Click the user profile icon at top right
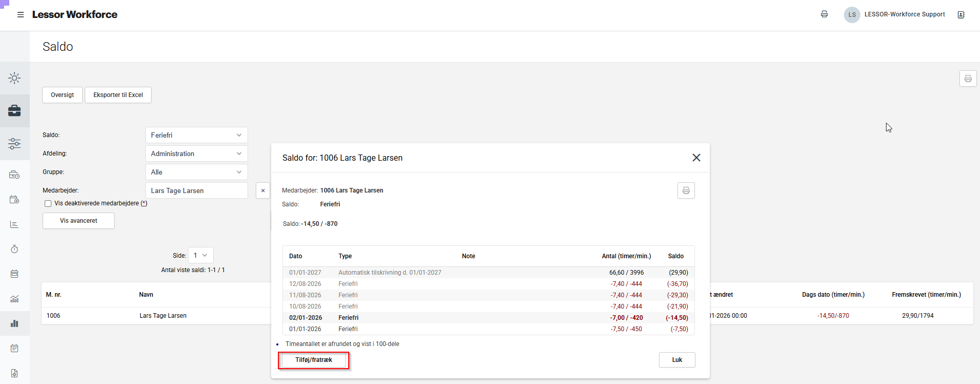Viewport: 980px width, 384px height. 961,15
